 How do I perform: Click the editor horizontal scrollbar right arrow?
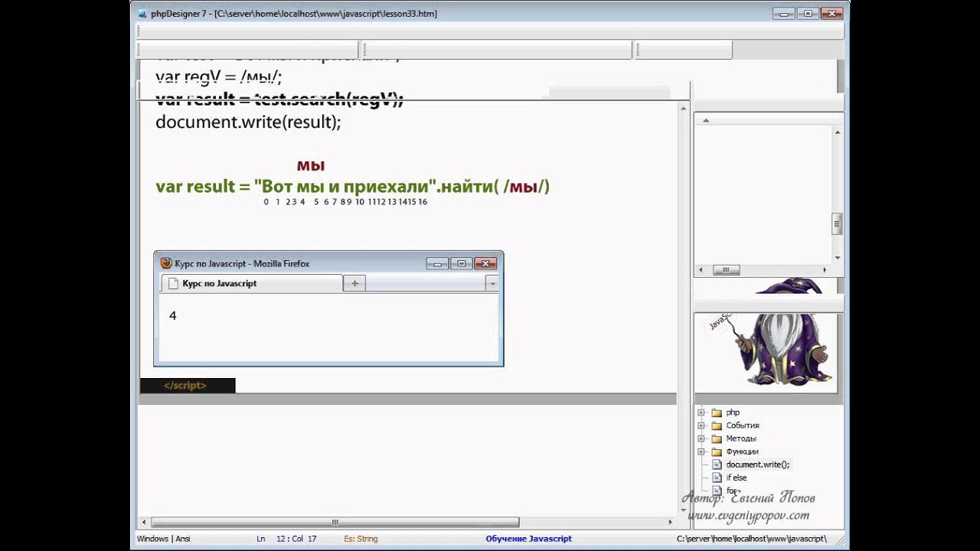[671, 523]
